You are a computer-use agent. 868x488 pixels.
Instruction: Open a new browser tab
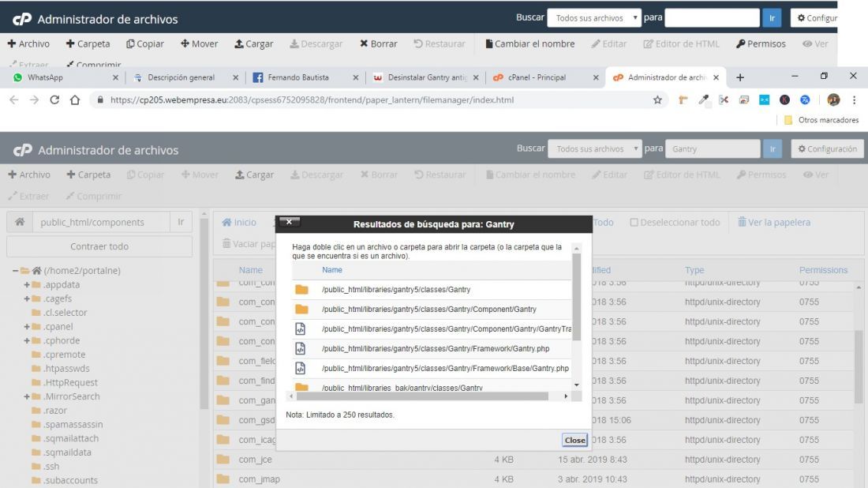pos(740,77)
